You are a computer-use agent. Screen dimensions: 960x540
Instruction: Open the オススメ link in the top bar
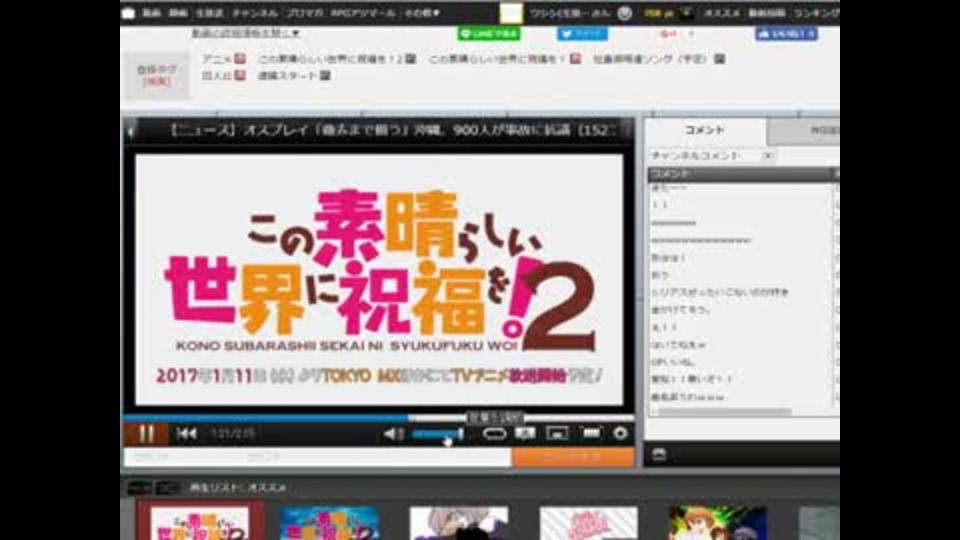(x=721, y=13)
